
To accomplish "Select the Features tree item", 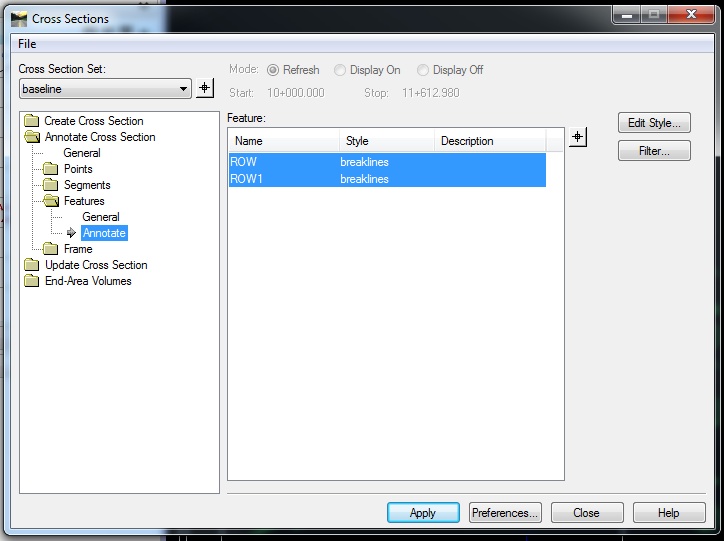I will pos(84,201).
